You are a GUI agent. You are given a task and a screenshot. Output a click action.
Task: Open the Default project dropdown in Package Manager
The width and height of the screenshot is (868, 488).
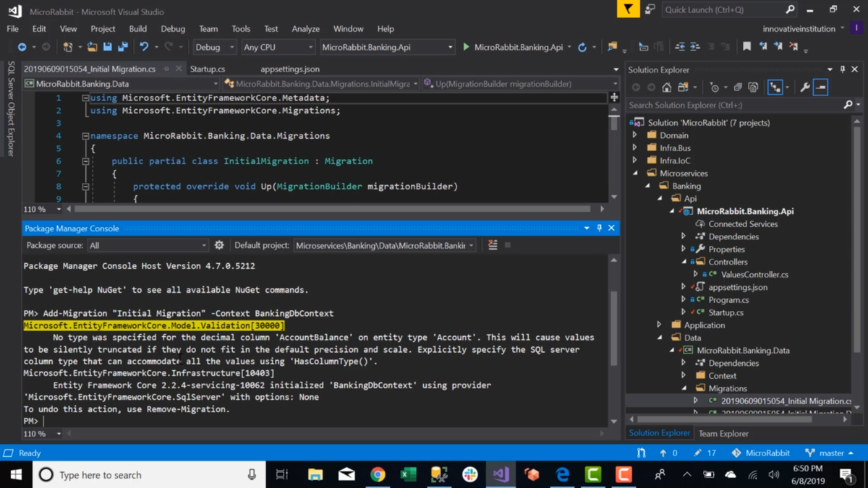(x=384, y=245)
